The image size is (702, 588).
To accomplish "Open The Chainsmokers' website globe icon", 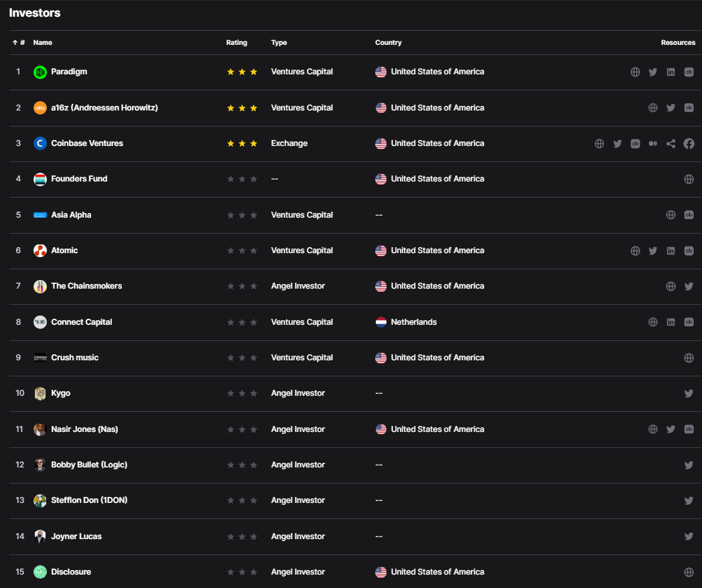I will tap(671, 287).
